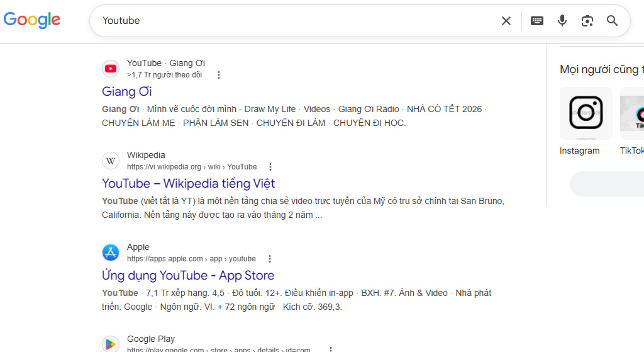Click the Wikipedia W favicon
644x352 pixels.
click(x=111, y=161)
